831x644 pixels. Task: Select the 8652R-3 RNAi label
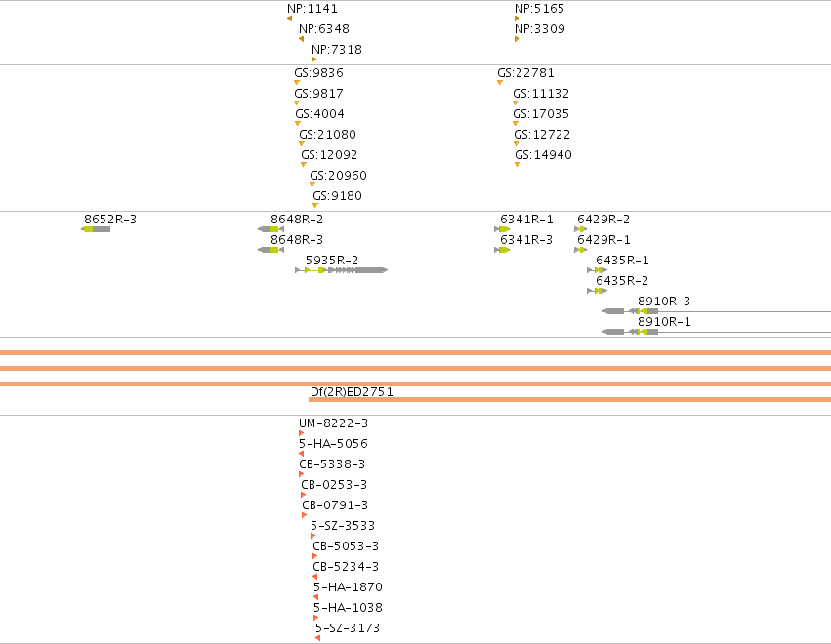pyautogui.click(x=110, y=220)
